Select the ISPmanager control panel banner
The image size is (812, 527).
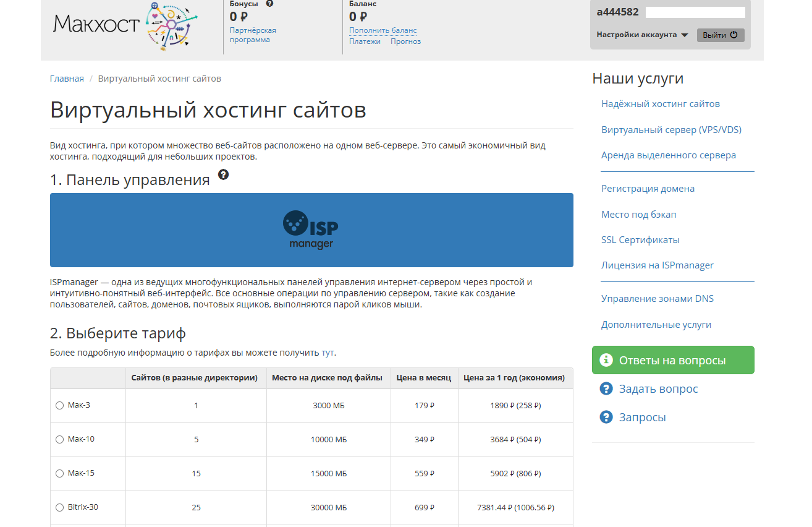(311, 230)
